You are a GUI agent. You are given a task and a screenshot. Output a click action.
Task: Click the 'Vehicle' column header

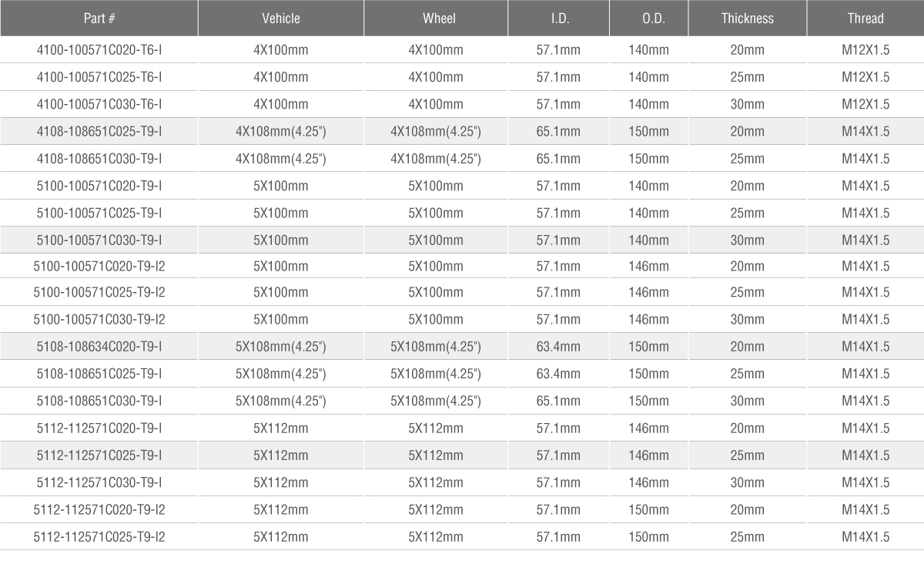[281, 18]
